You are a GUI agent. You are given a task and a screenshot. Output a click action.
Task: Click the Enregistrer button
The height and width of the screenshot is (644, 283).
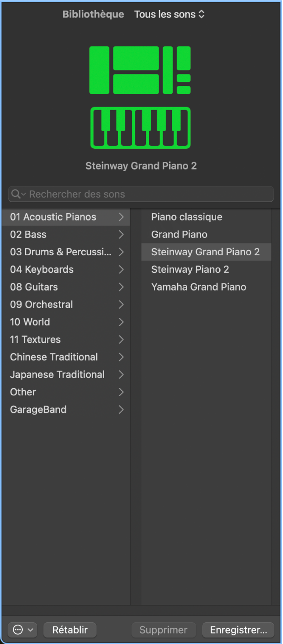coord(238,630)
